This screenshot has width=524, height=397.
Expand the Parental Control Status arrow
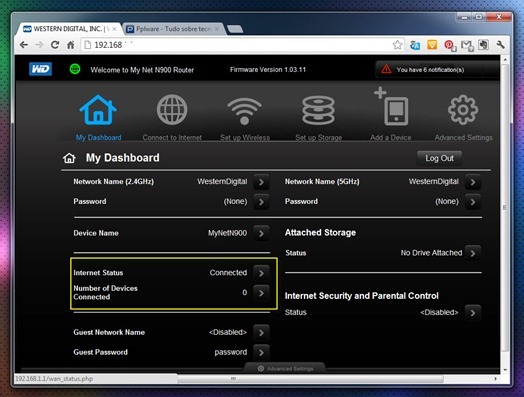[x=473, y=313]
